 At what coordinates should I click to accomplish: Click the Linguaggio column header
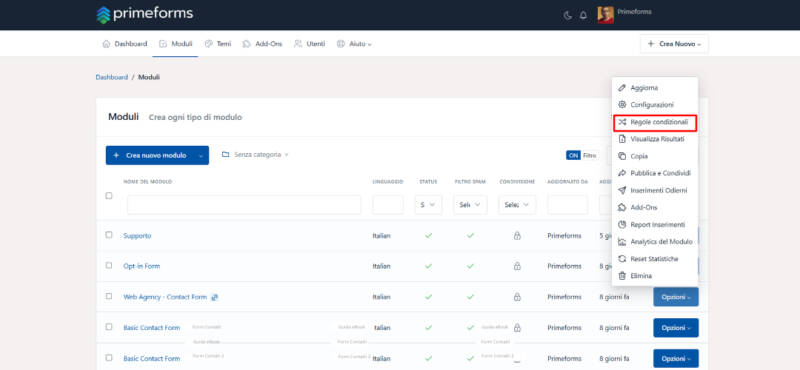click(388, 182)
